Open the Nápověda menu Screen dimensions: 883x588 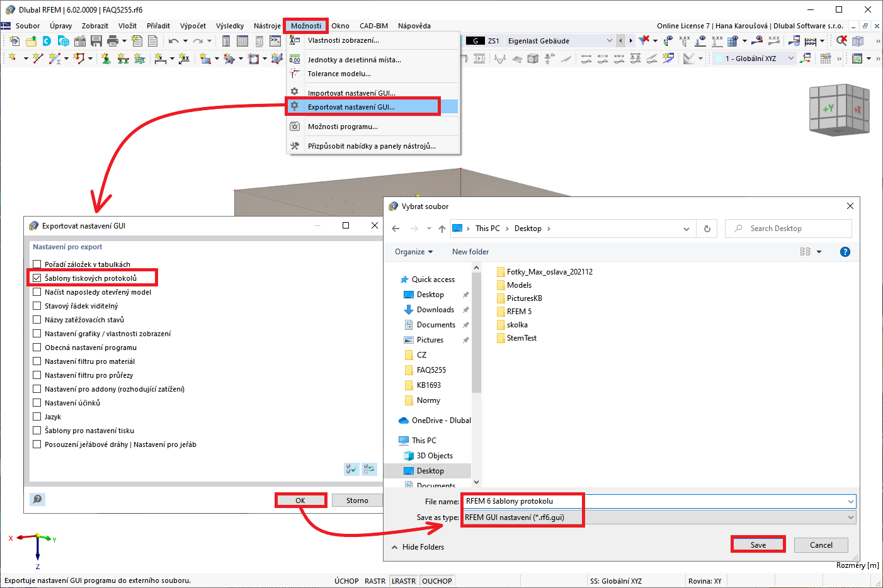414,26
